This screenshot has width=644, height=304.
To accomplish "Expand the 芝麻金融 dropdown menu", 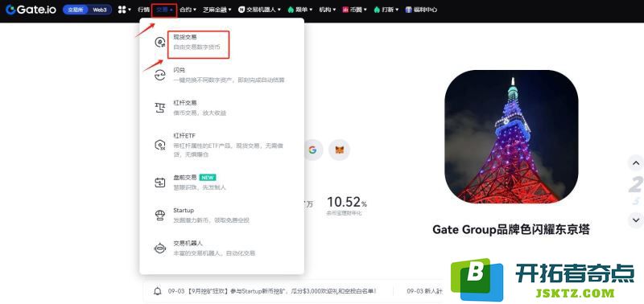I will tap(217, 10).
